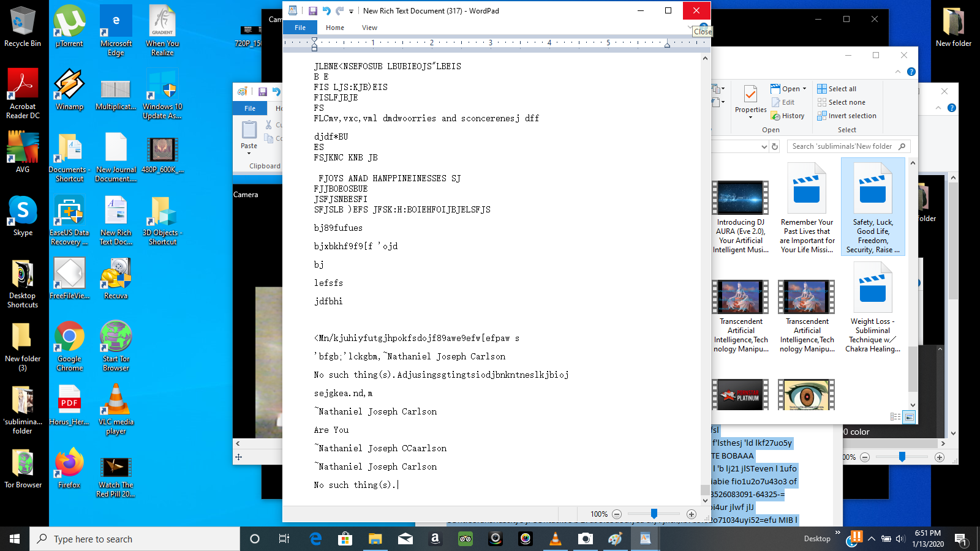Select the 'Safety, Luck, Good Life' file
The width and height of the screenshot is (980, 551).
coord(873,207)
